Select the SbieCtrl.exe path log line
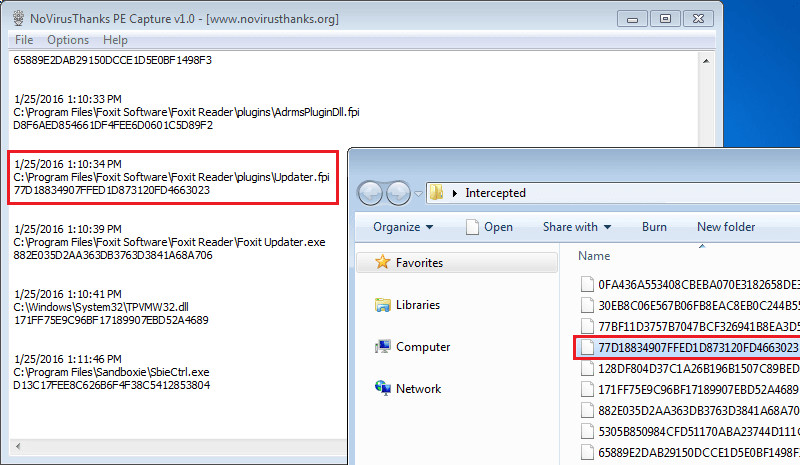The width and height of the screenshot is (800, 465). tap(111, 372)
